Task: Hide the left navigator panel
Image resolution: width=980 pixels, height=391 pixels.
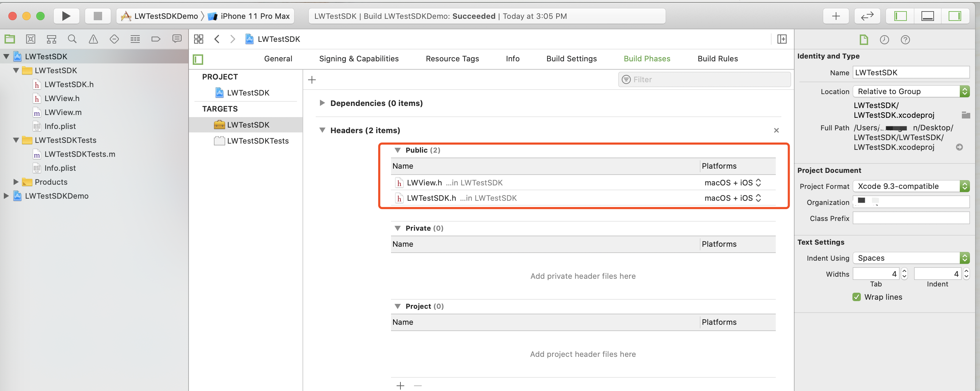Action: (x=900, y=16)
